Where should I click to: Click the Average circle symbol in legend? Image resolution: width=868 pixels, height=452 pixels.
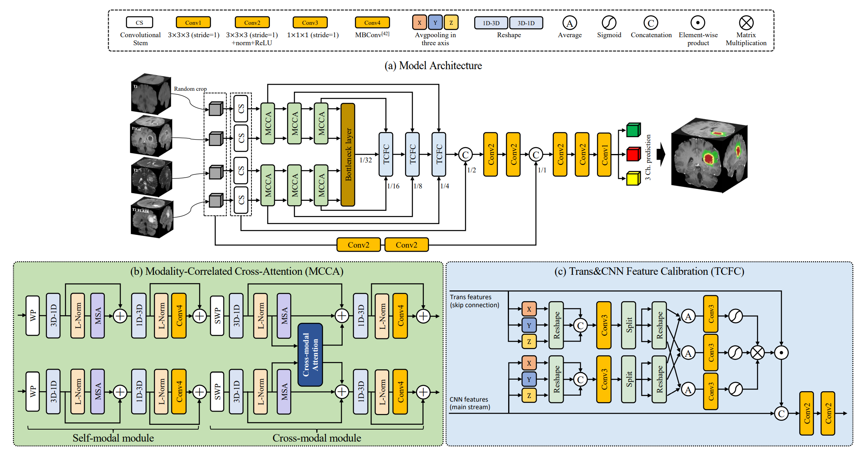[x=570, y=23]
